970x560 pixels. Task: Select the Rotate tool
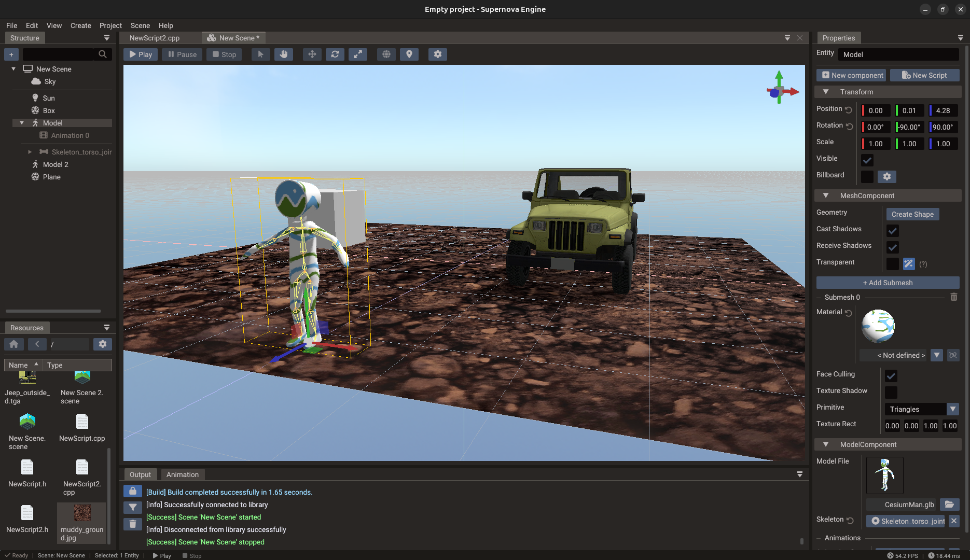(335, 54)
